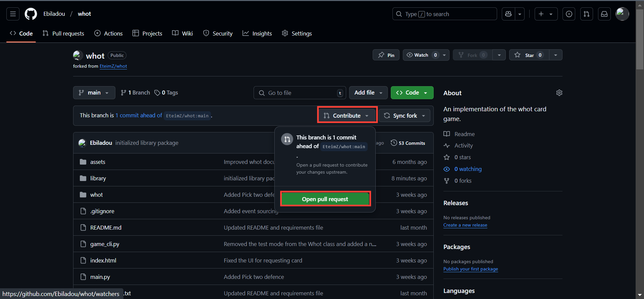Open the Ebiladou owner breadcrumb
Viewport: 644px width, 299px height.
click(54, 14)
